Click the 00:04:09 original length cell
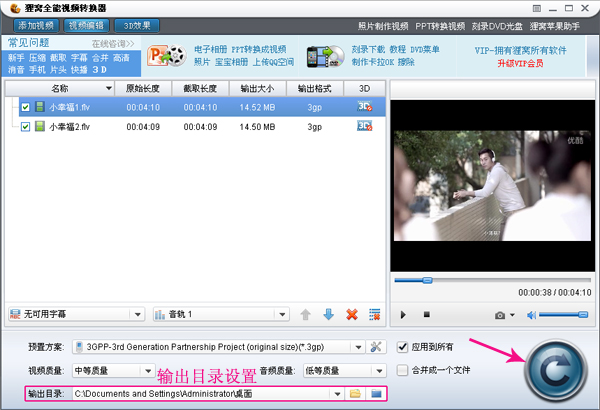Viewport: 600px width, 410px height. [143, 127]
